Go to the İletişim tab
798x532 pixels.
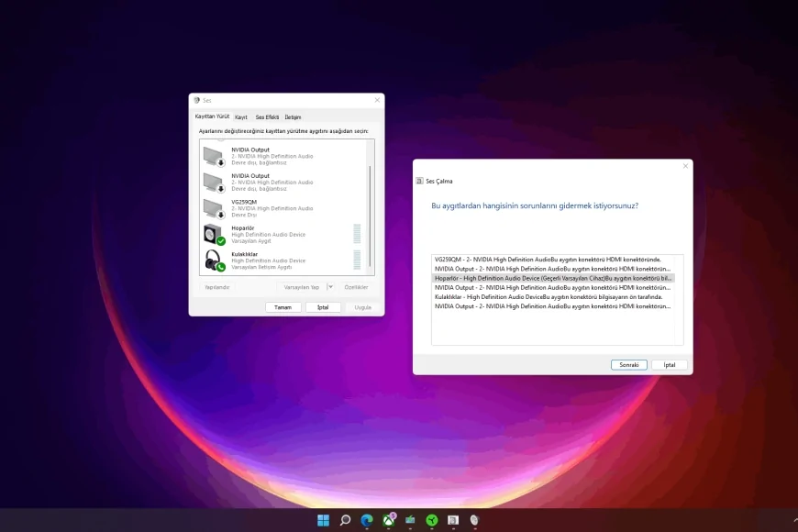(x=293, y=117)
